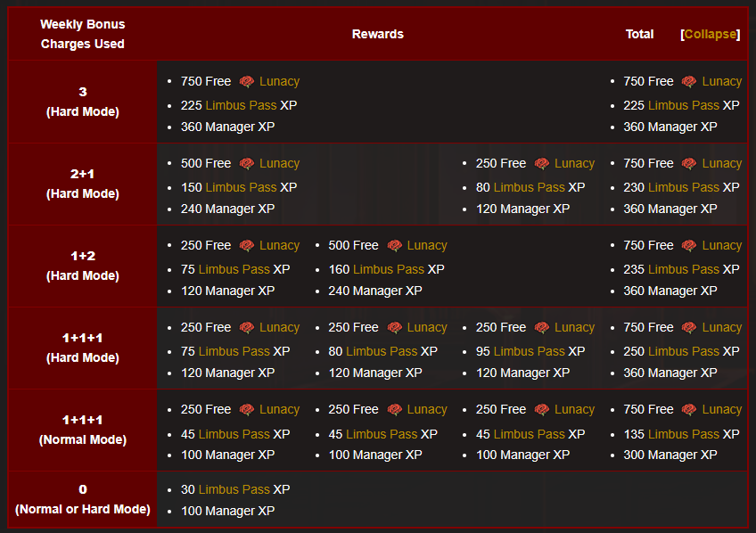Click Lunacy icon above 250 Limbus Pass XP total
Image resolution: width=756 pixels, height=533 pixels.
click(689, 327)
